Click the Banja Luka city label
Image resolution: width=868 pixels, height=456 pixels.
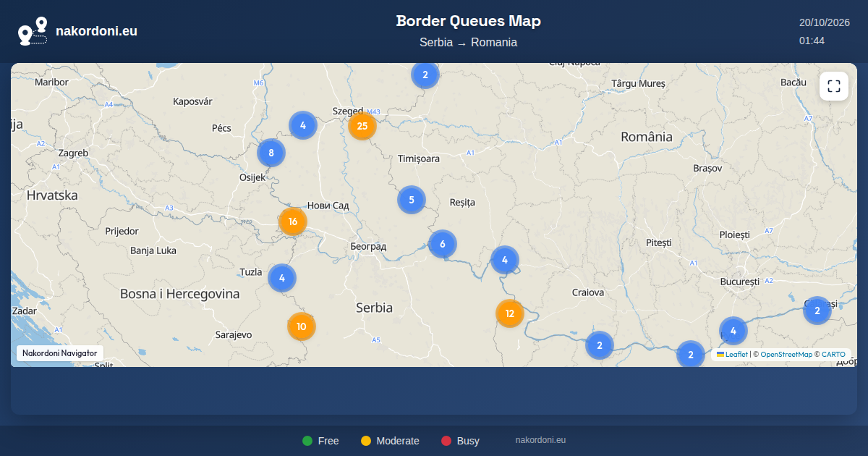tap(153, 251)
